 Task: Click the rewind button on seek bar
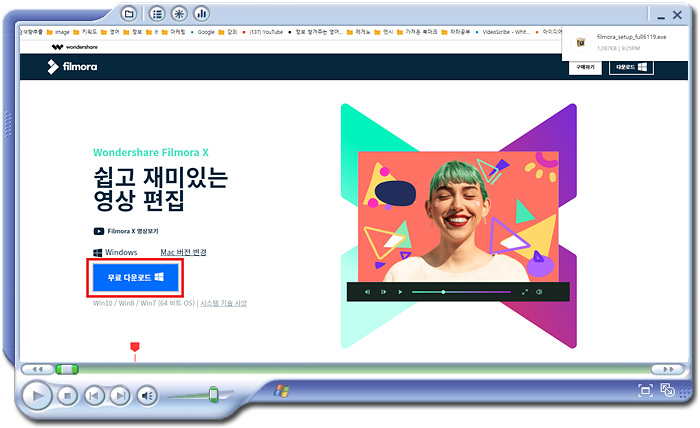tap(38, 369)
